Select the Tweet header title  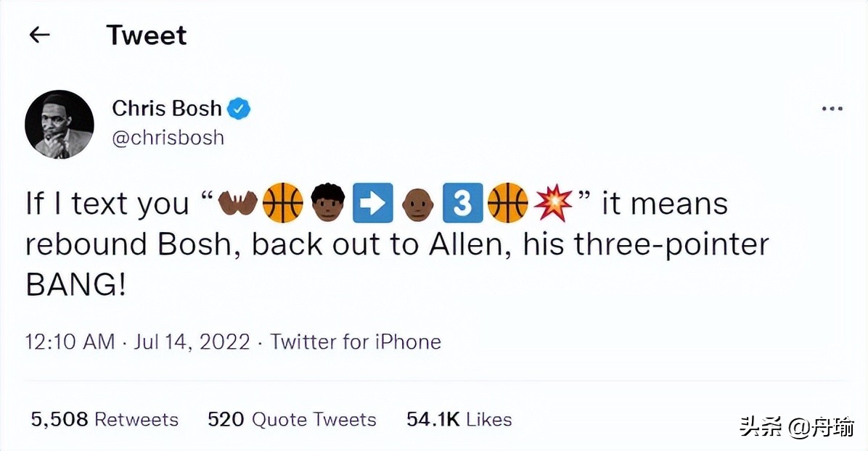147,34
